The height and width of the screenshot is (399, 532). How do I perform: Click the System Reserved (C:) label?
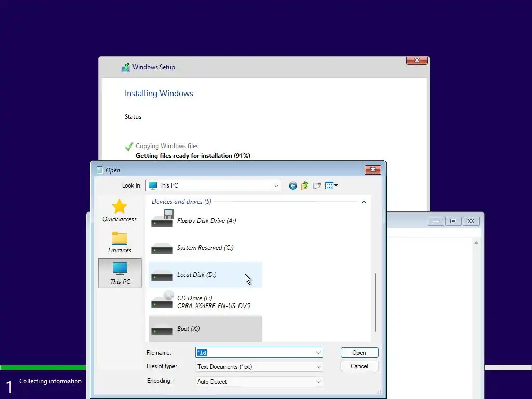click(x=205, y=248)
